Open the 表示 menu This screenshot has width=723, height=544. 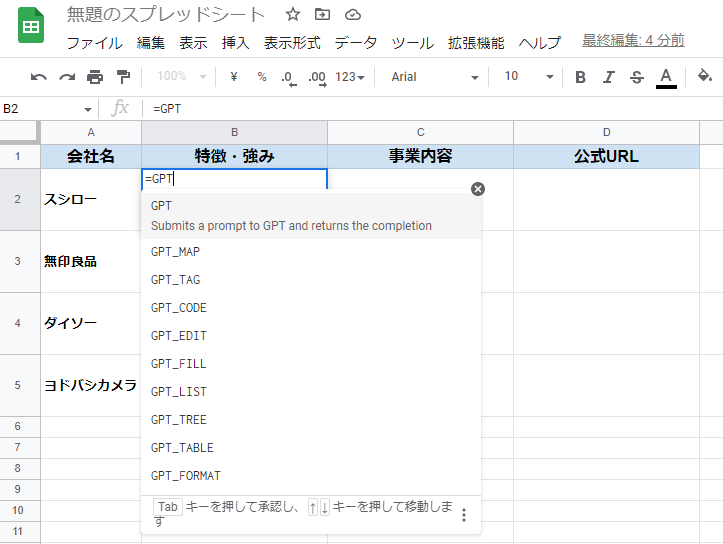pos(193,42)
